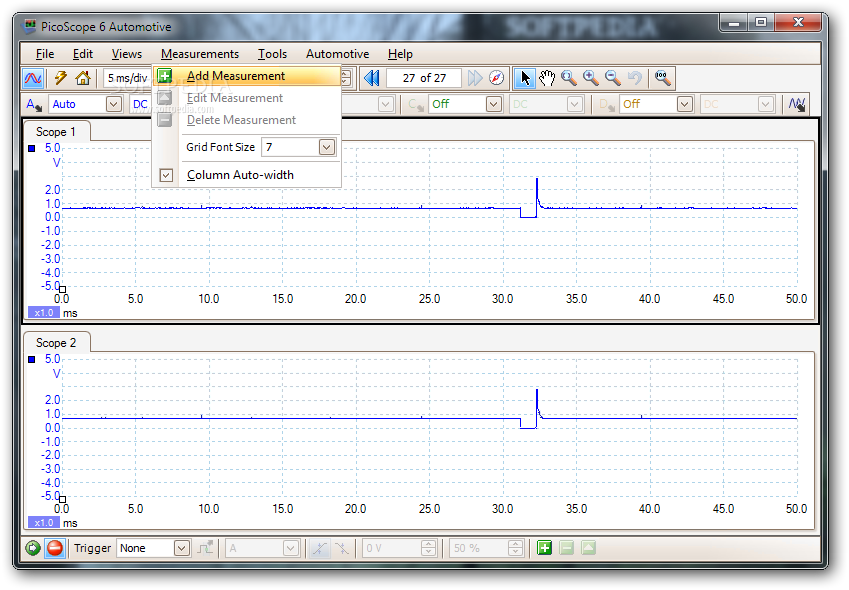Screen dimensions: 849x590
Task: Click the bottom edit measurement icon
Action: [x=588, y=548]
